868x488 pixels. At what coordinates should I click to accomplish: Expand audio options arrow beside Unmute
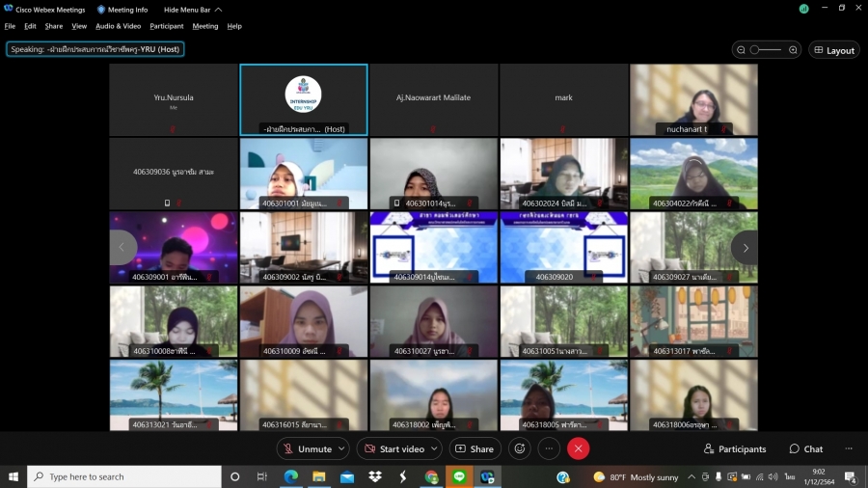(x=341, y=448)
